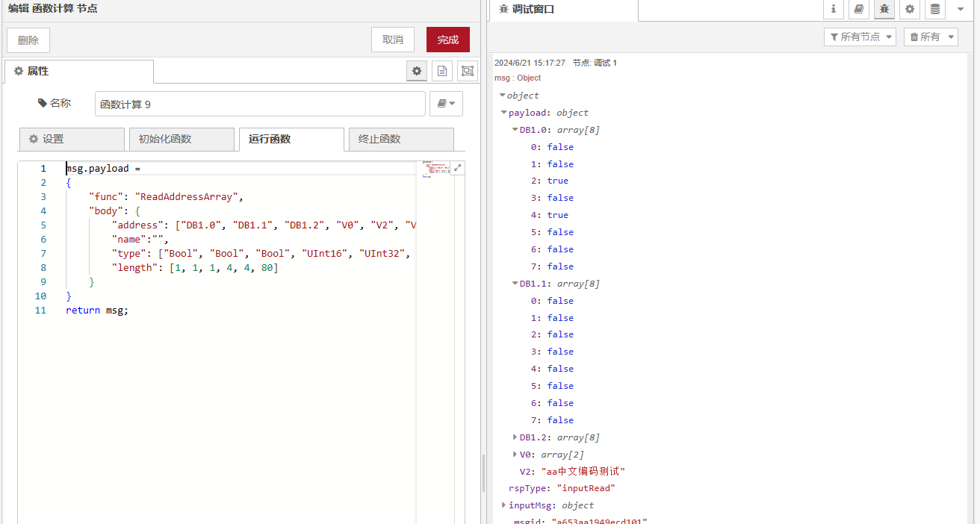
Task: Collapse the DB1.0 array in debug output
Action: pyautogui.click(x=515, y=130)
